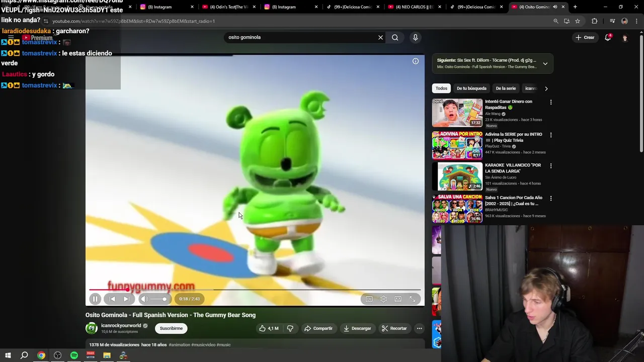Screen dimensions: 644x362
Task: Select the De tu búsqueda filter chip
Action: click(x=471, y=88)
